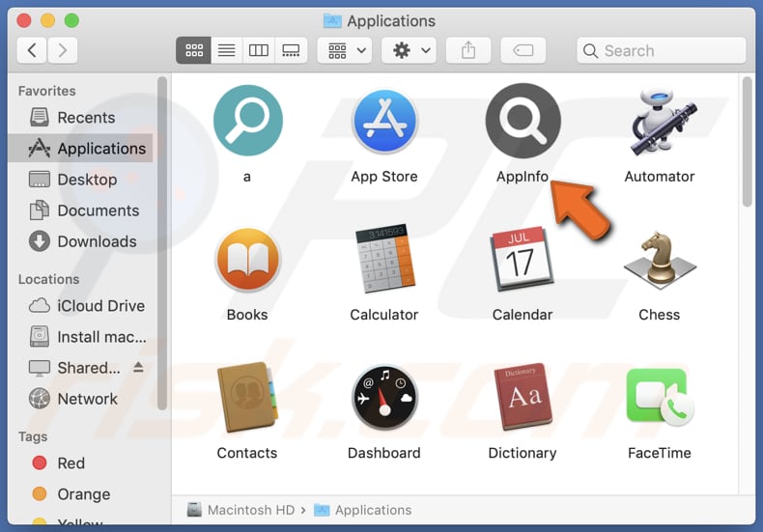Open Documents in the sidebar
Screen dimensions: 763x532
pyautogui.click(x=80, y=210)
